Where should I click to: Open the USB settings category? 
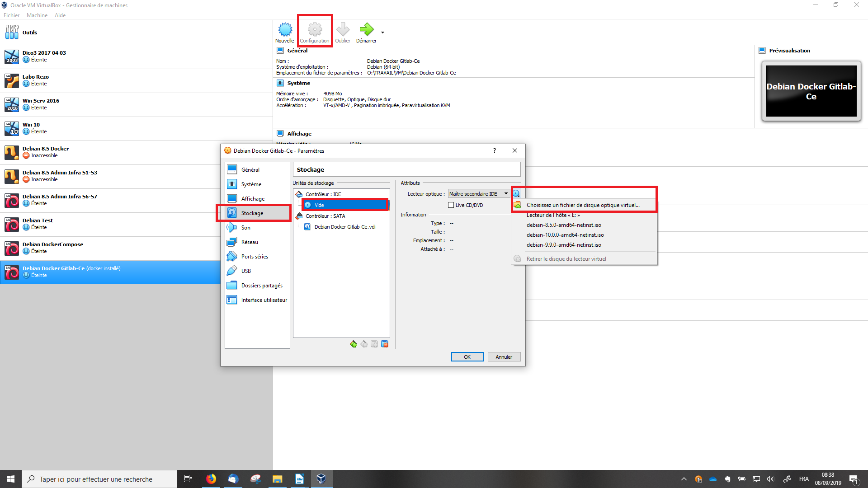pos(257,271)
